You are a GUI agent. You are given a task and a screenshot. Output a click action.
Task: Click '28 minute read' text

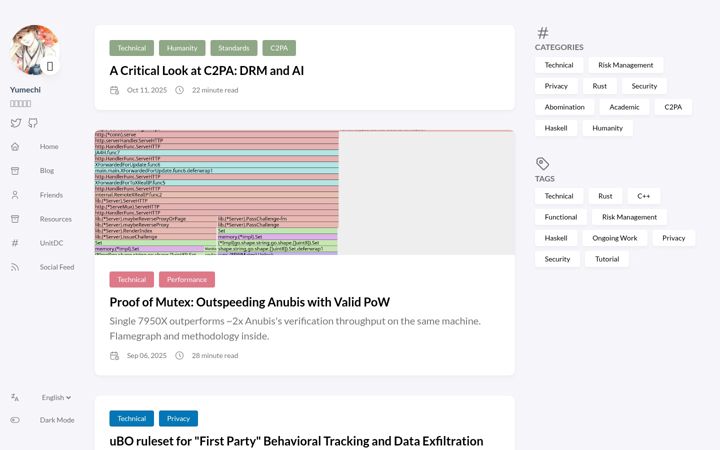point(215,355)
